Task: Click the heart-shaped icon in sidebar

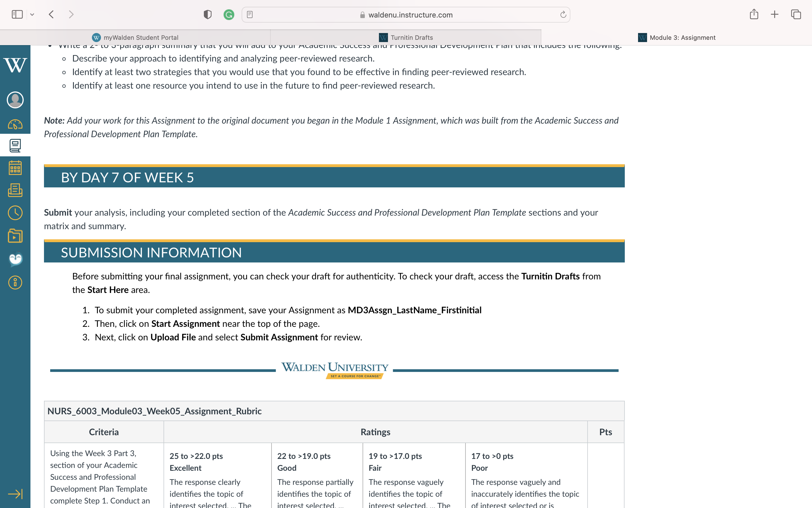Action: (16, 259)
